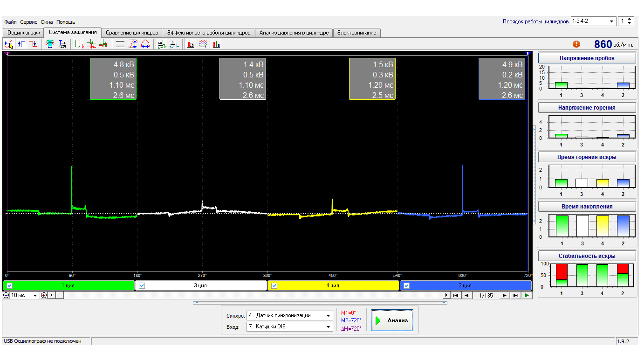
Task: Toggle checkbox for 1 цил. channel
Action: (x=10, y=285)
